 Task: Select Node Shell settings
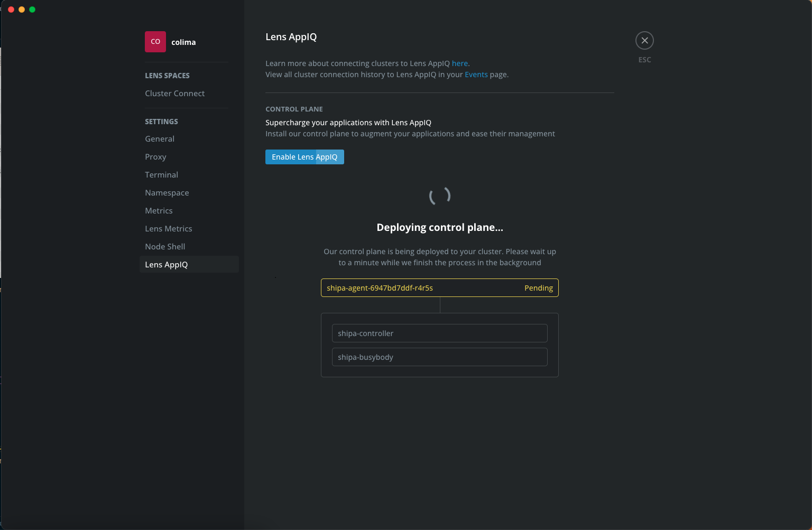pyautogui.click(x=165, y=247)
